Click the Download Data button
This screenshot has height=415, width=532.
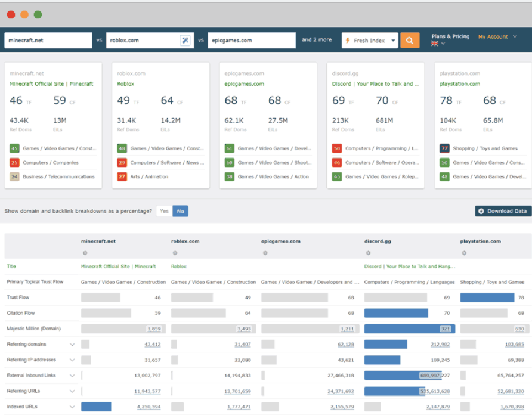tap(501, 211)
